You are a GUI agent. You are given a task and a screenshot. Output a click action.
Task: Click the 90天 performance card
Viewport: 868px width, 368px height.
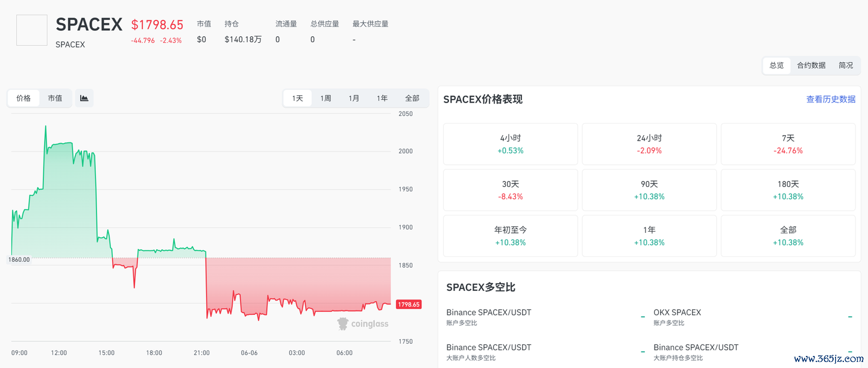(649, 190)
